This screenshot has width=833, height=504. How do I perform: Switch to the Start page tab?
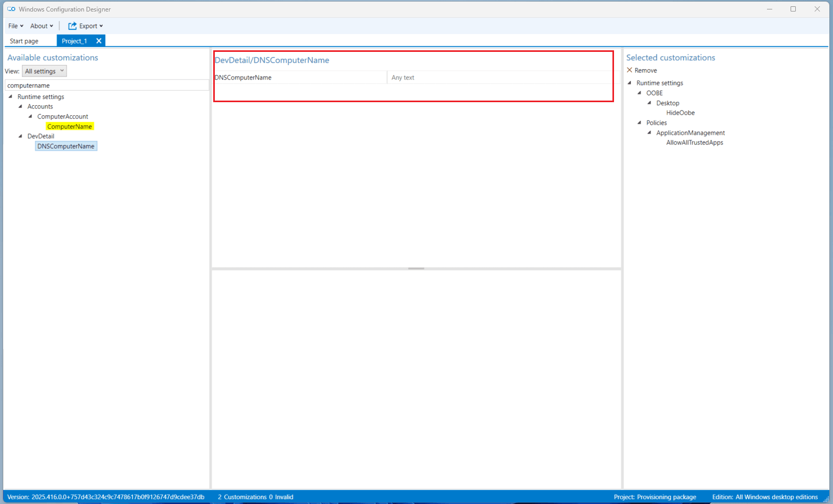24,41
